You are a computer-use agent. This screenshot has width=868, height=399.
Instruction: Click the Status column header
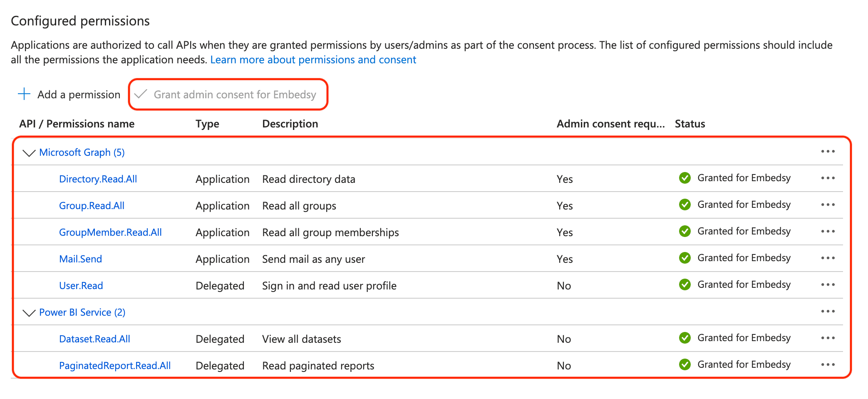point(690,124)
